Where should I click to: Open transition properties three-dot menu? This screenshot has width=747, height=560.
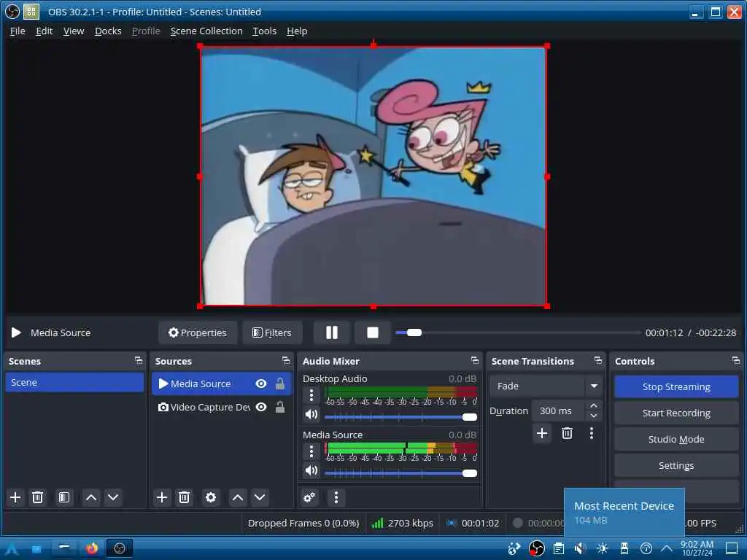point(592,433)
